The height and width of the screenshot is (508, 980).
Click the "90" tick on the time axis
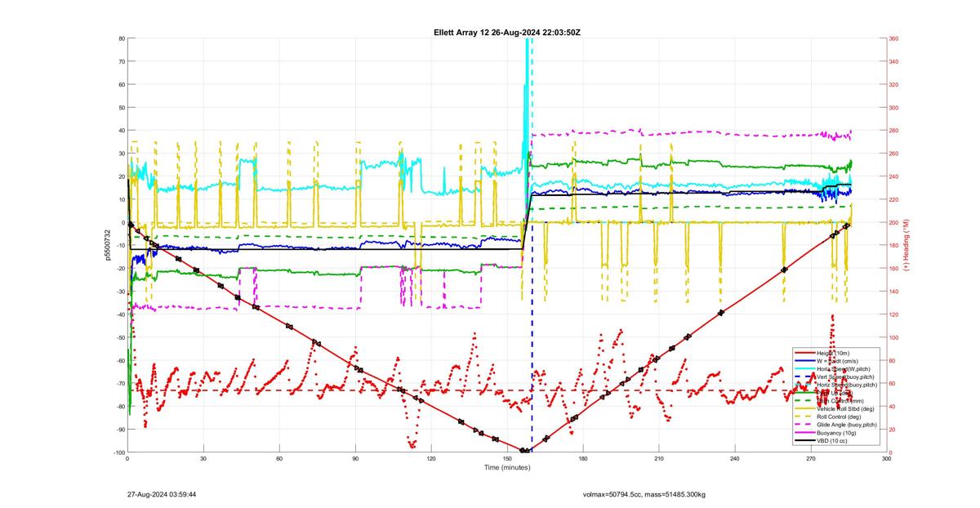point(355,459)
